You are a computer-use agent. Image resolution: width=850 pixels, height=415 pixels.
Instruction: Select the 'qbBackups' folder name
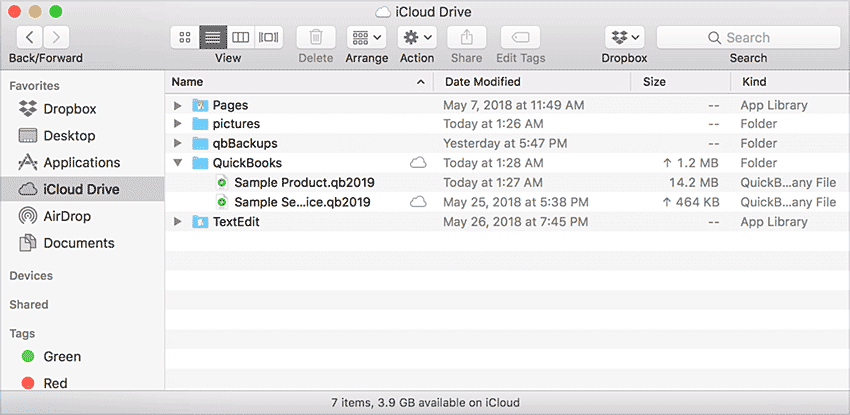[x=245, y=144]
